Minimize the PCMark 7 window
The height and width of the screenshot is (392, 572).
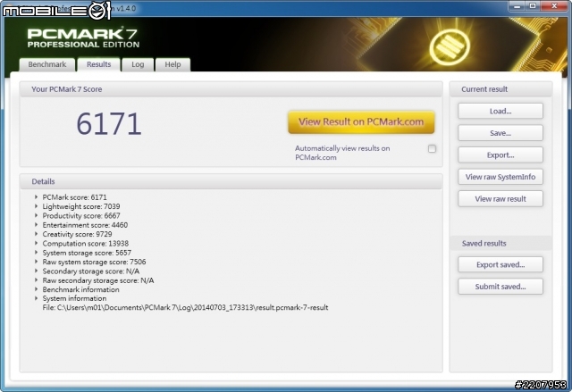point(517,6)
